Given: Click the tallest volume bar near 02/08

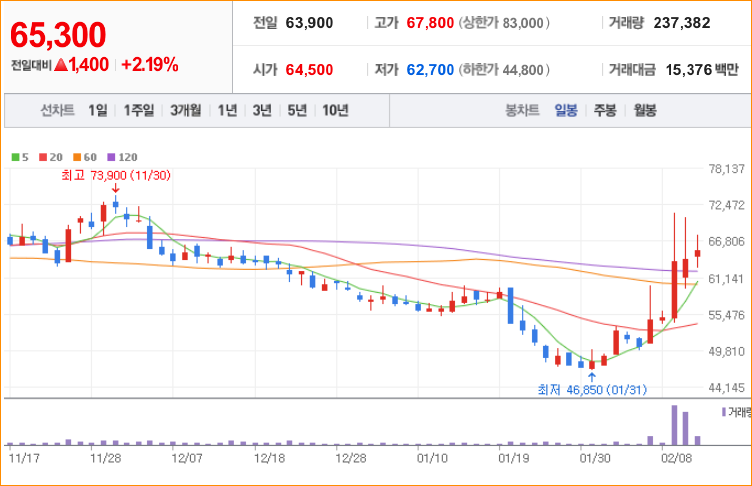Looking at the screenshot, I should coord(674,425).
